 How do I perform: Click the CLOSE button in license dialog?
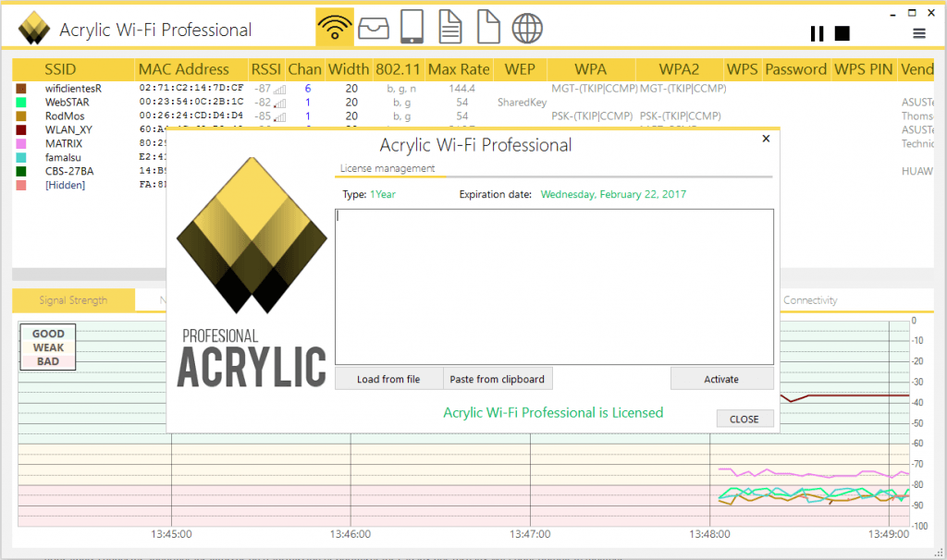coord(744,419)
